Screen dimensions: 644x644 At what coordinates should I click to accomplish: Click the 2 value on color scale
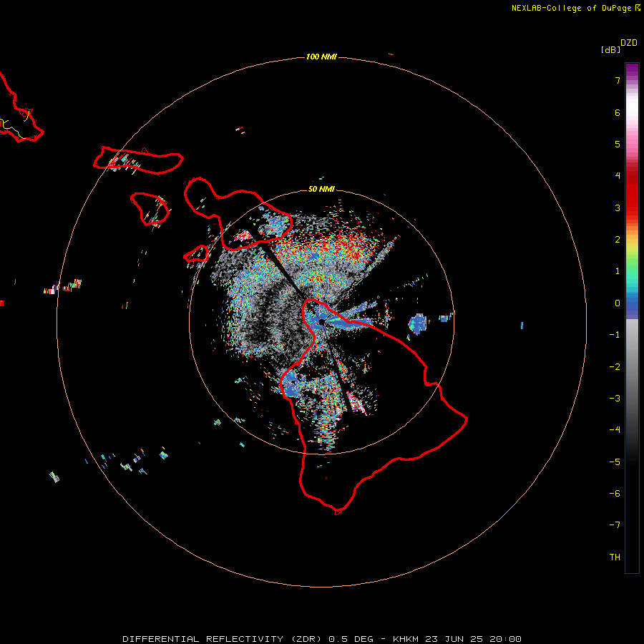(x=618, y=240)
